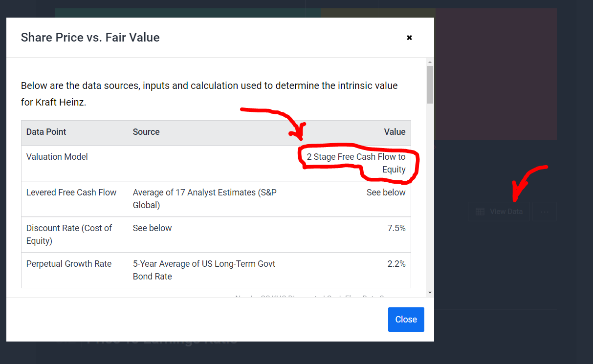Click the 2.2% growth rate value
Image resolution: width=593 pixels, height=364 pixels.
tap(396, 264)
